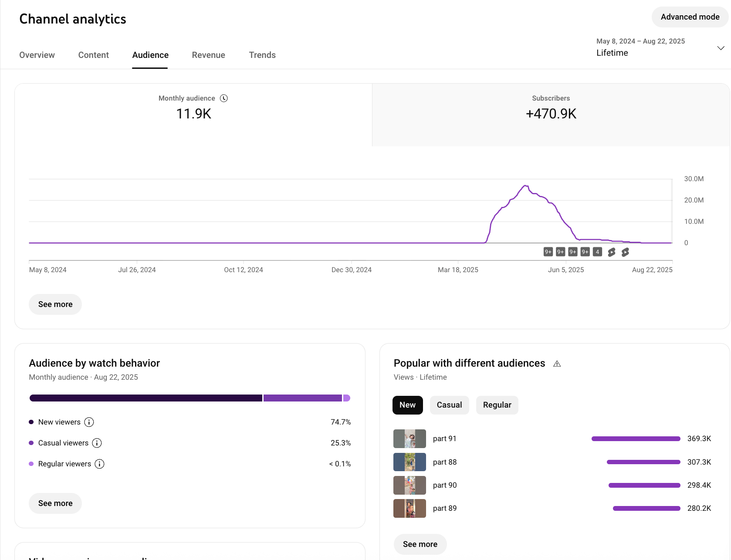Click the dark New viewers segment of the bar

146,398
